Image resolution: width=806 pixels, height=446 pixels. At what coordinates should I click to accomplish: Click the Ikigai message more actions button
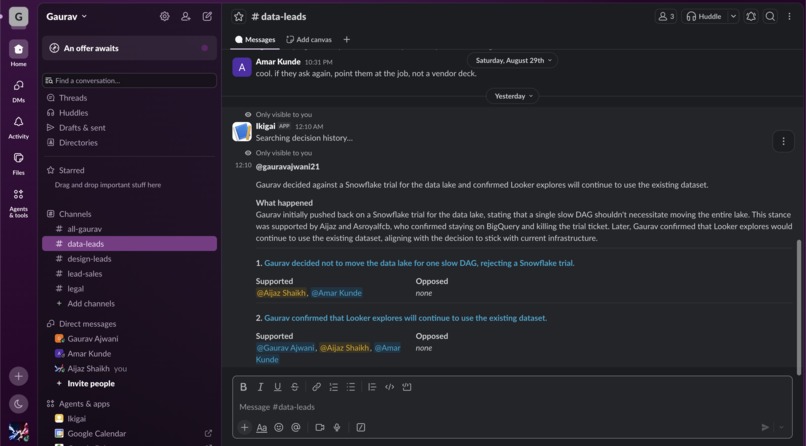pyautogui.click(x=783, y=141)
